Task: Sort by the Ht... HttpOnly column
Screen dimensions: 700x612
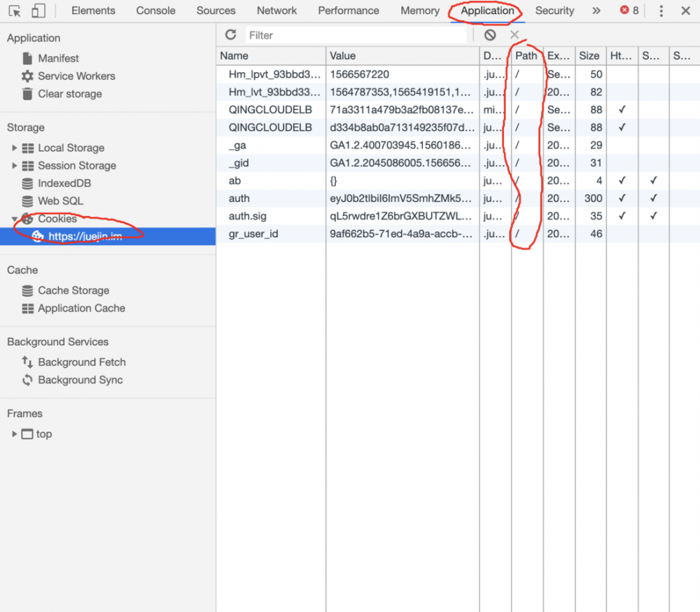Action: [622, 56]
